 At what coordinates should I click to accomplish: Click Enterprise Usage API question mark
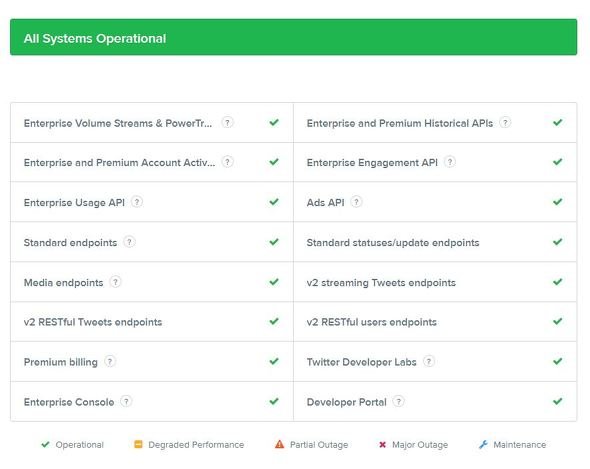137,202
